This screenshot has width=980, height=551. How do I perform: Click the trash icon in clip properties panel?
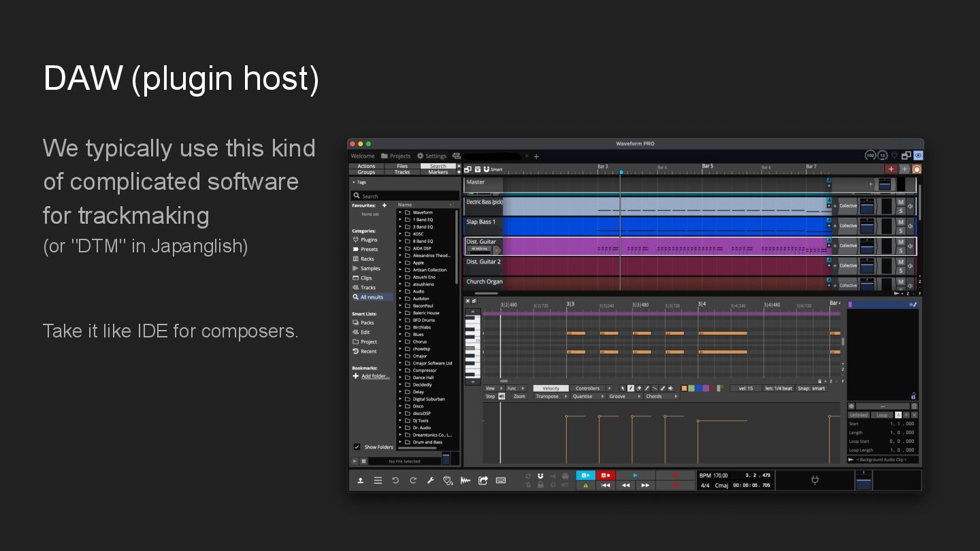pyautogui.click(x=914, y=406)
